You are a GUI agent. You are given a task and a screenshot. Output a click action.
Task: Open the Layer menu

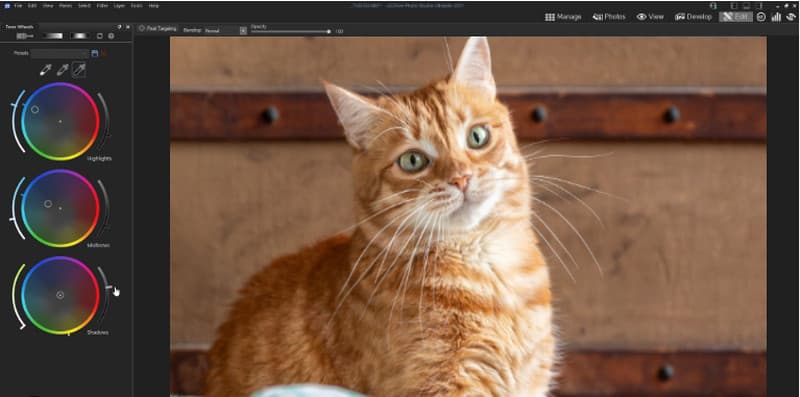(119, 6)
